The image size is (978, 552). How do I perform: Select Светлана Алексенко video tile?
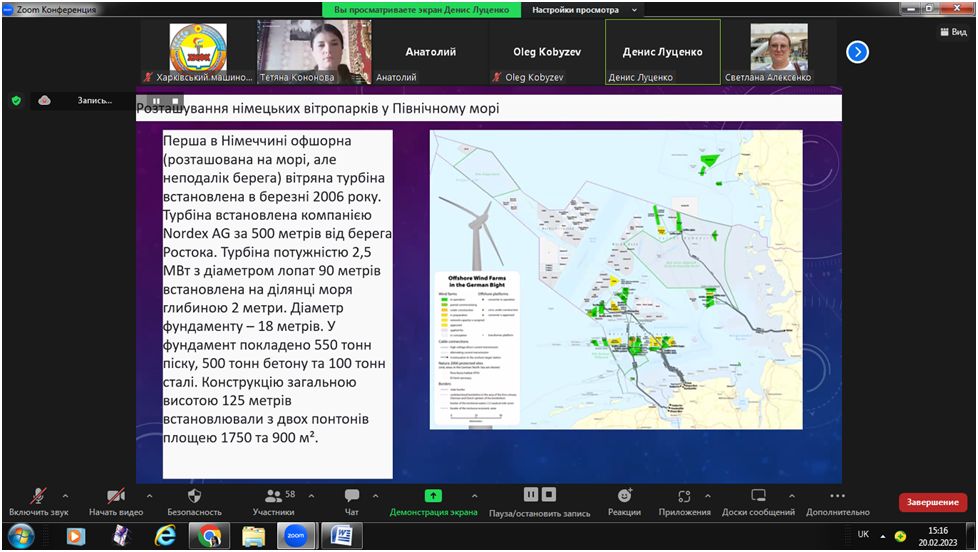779,52
